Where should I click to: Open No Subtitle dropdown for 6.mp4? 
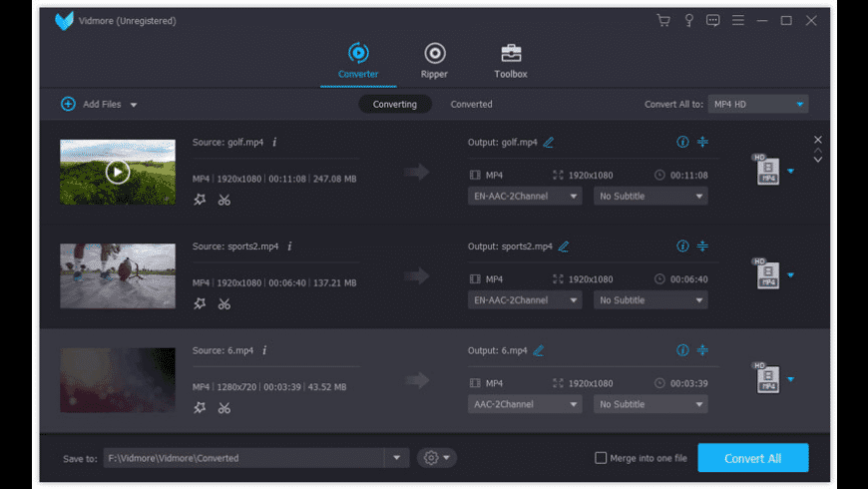click(651, 404)
